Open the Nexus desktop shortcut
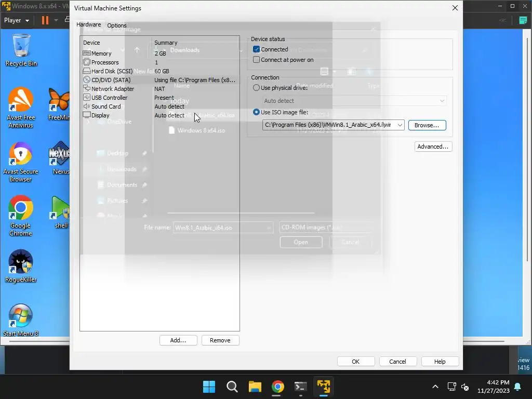 (60, 158)
